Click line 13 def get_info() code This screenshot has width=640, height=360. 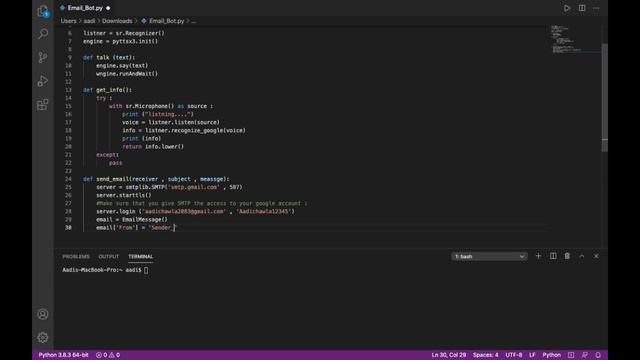click(x=107, y=90)
